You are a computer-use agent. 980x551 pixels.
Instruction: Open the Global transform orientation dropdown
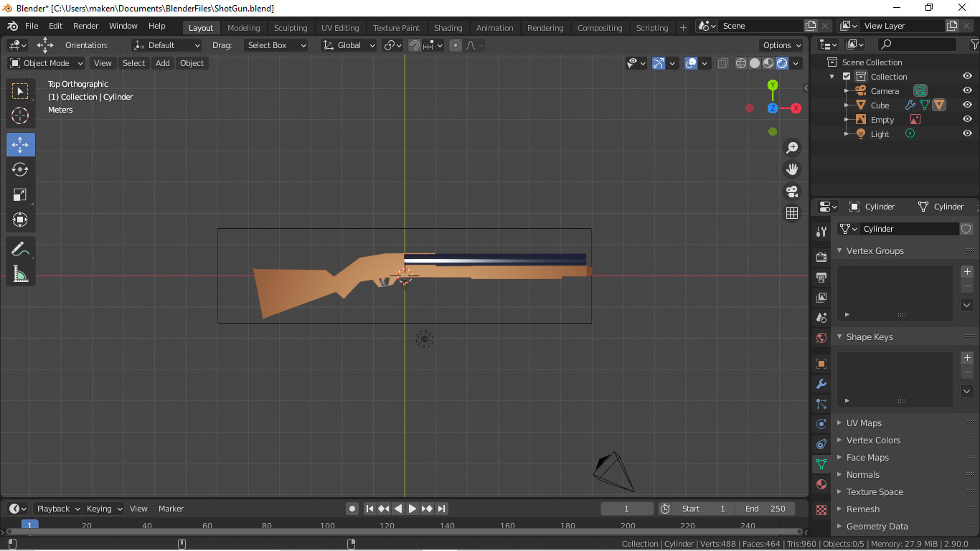tap(348, 45)
